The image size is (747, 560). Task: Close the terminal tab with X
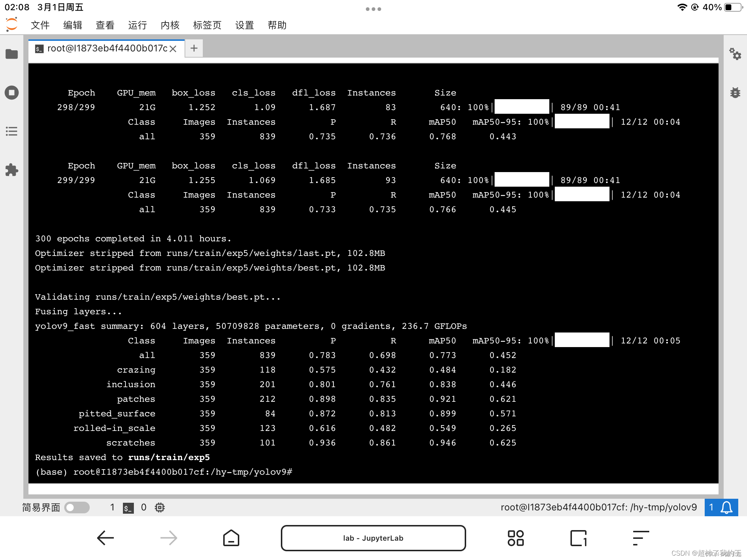point(173,48)
